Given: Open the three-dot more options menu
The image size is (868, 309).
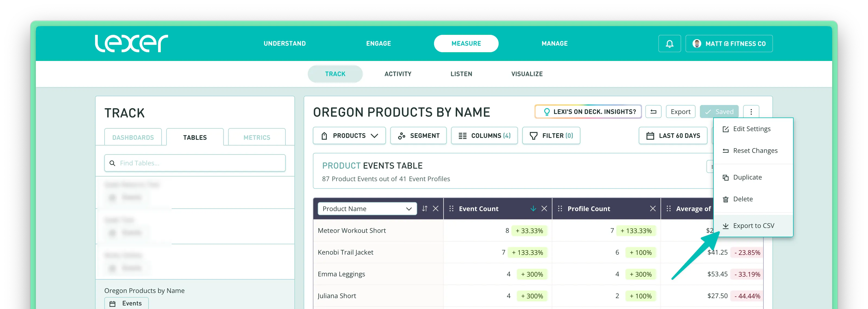Looking at the screenshot, I should pos(751,112).
